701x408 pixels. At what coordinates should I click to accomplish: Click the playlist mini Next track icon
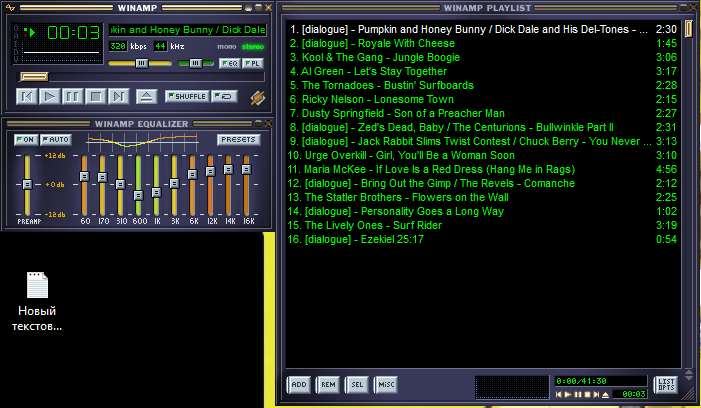click(596, 395)
